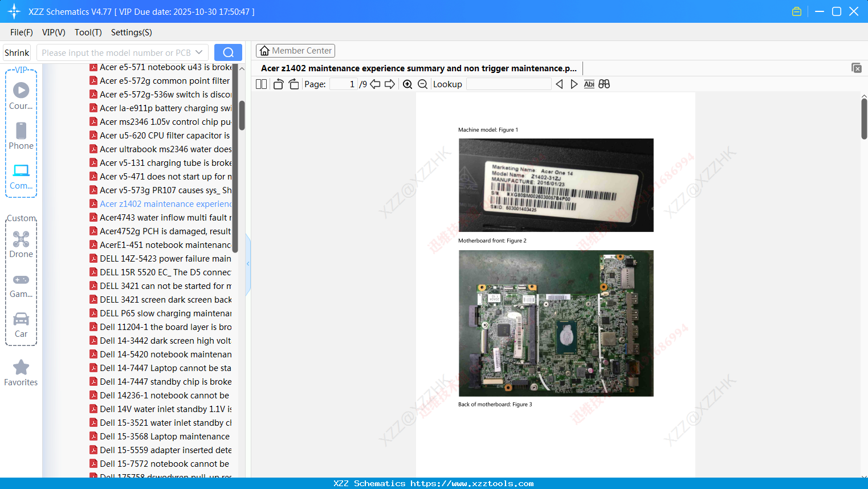This screenshot has height=489, width=868.
Task: Open 'Dell 11204-1 the board layer' PDF
Action: 161,327
